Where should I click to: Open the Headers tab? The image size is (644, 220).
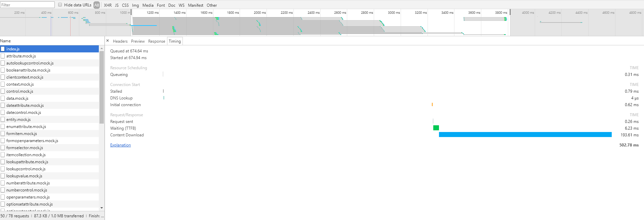pos(120,41)
